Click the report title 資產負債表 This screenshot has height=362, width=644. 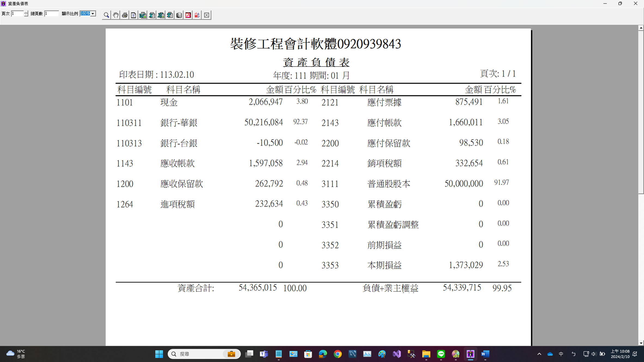[x=316, y=62]
